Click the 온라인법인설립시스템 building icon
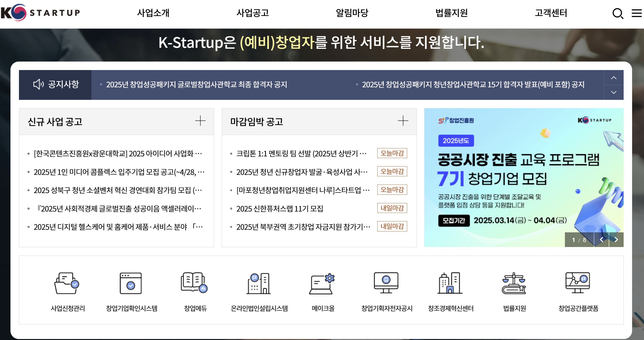Viewport: 644px width, 340px height. [259, 283]
